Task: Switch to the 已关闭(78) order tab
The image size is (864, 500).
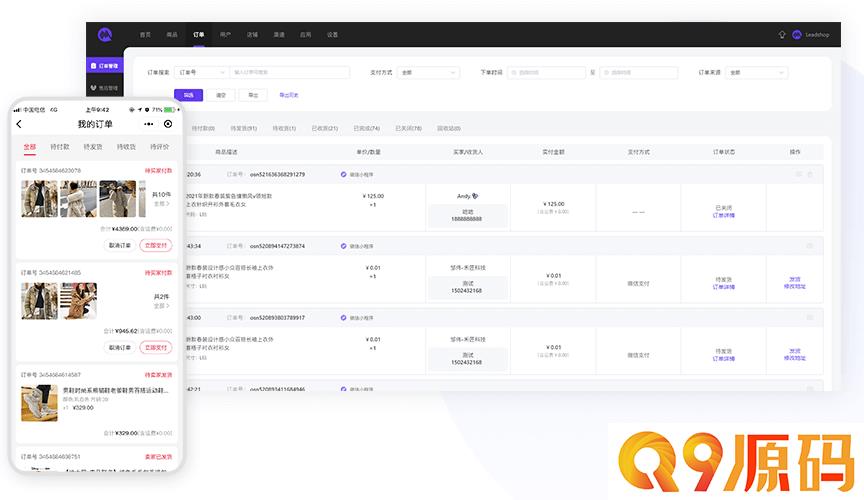Action: (x=408, y=128)
